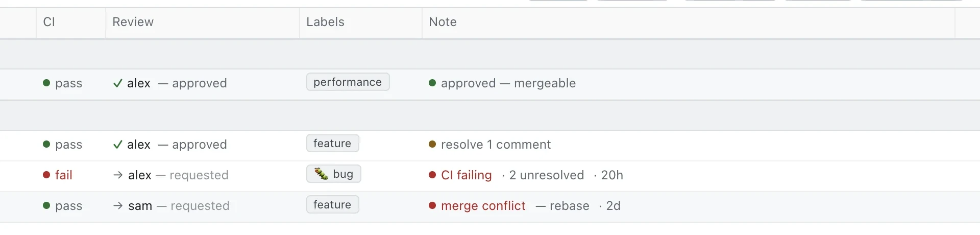Image resolution: width=980 pixels, height=235 pixels.
Task: Select the bug label tag
Action: tap(334, 174)
